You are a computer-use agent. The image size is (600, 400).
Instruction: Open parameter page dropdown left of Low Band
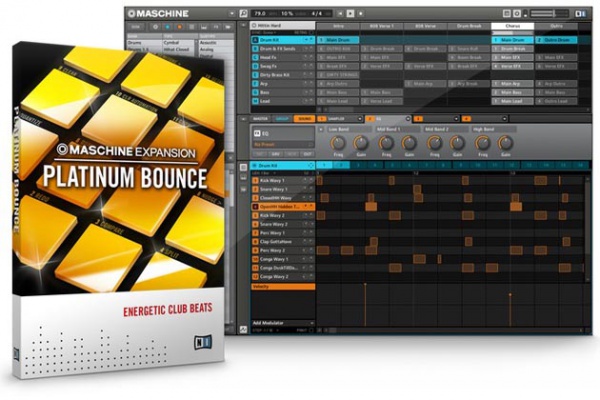pyautogui.click(x=321, y=129)
